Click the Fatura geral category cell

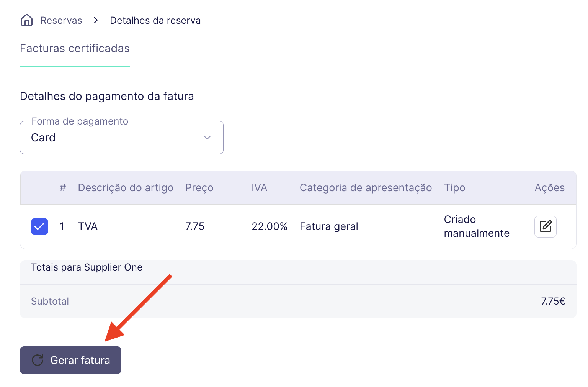click(x=329, y=226)
